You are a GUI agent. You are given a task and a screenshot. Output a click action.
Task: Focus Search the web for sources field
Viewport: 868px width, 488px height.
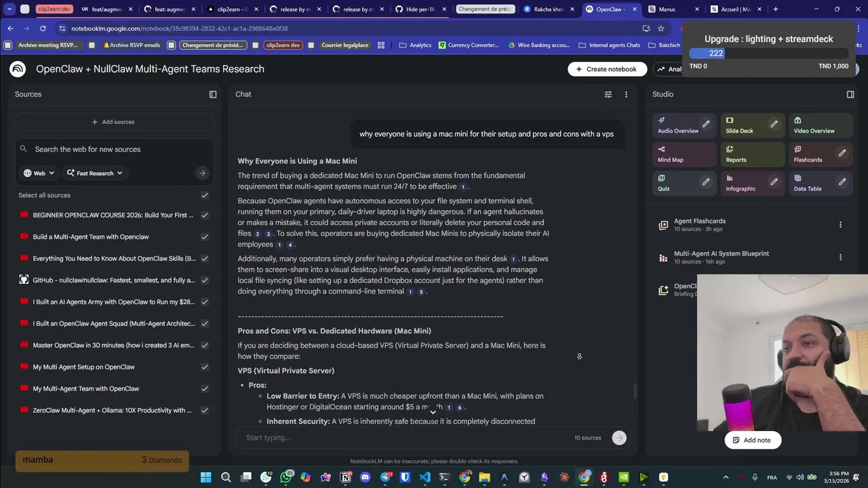(x=115, y=149)
